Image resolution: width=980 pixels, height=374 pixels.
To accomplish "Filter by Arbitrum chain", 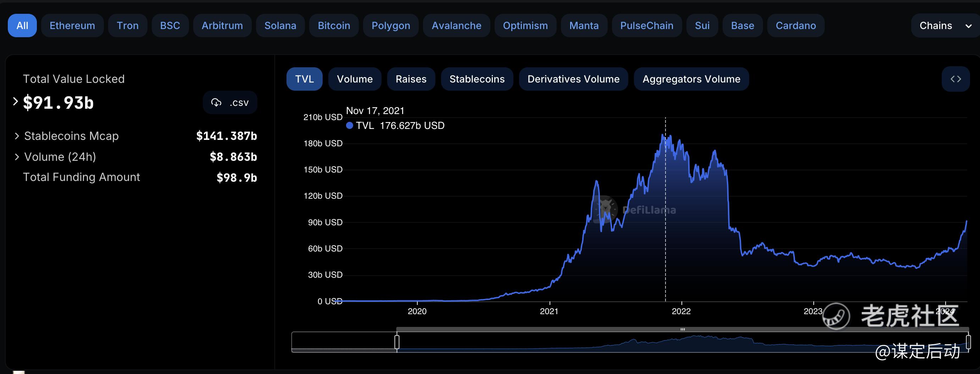I will [222, 25].
